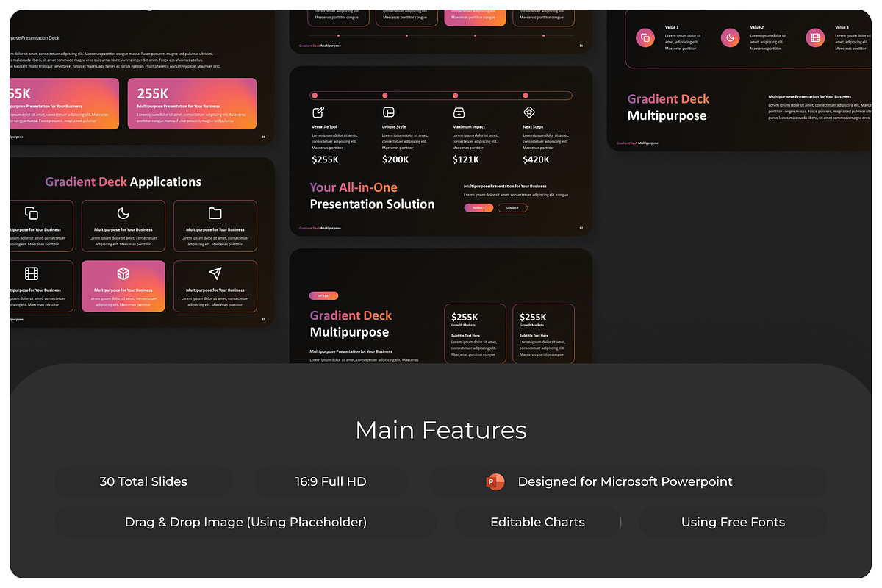This screenshot has width=882, height=588.
Task: Click the copy icon in Applications slide
Action: [32, 213]
